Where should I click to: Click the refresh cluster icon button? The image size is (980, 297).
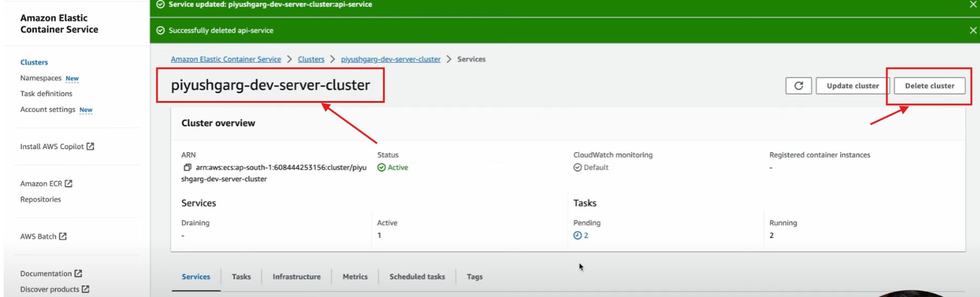[x=798, y=86]
